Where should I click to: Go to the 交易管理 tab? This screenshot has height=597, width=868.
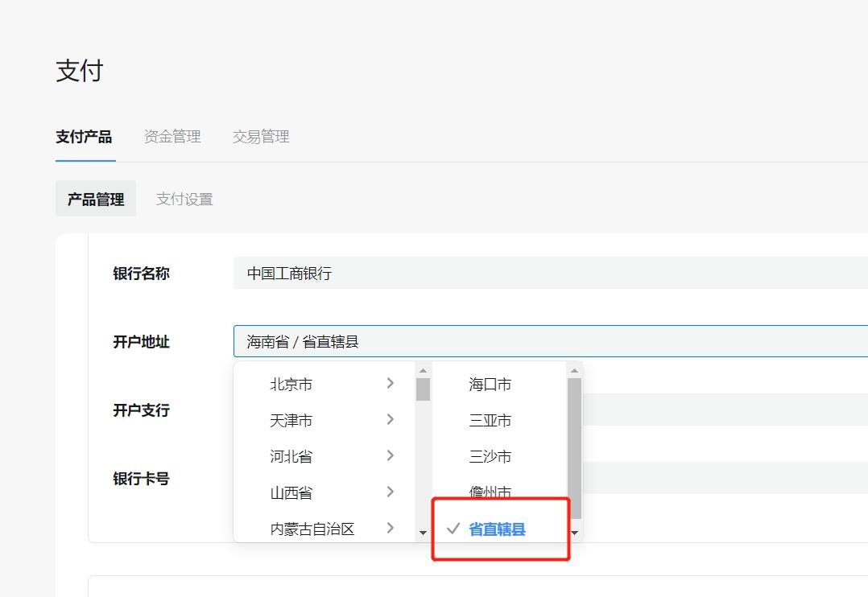click(x=261, y=137)
